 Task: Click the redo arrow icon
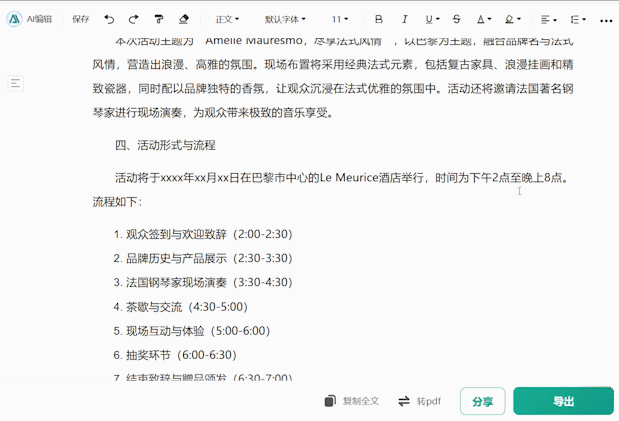click(134, 19)
